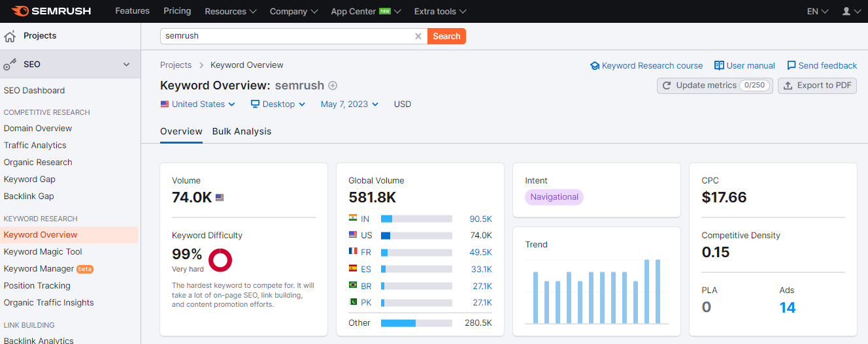Open the EN language dropdown

pos(818,11)
